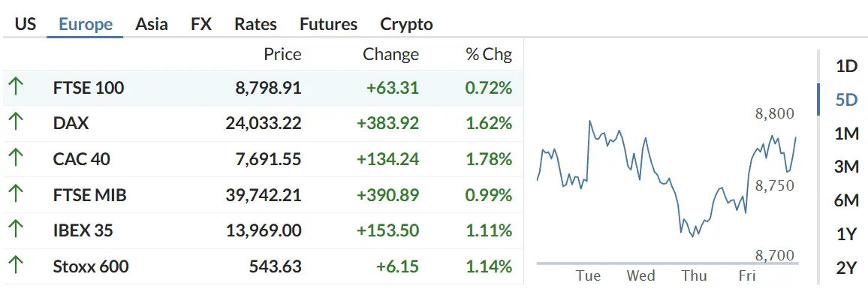
Task: Open the DAX index row
Action: (x=262, y=123)
